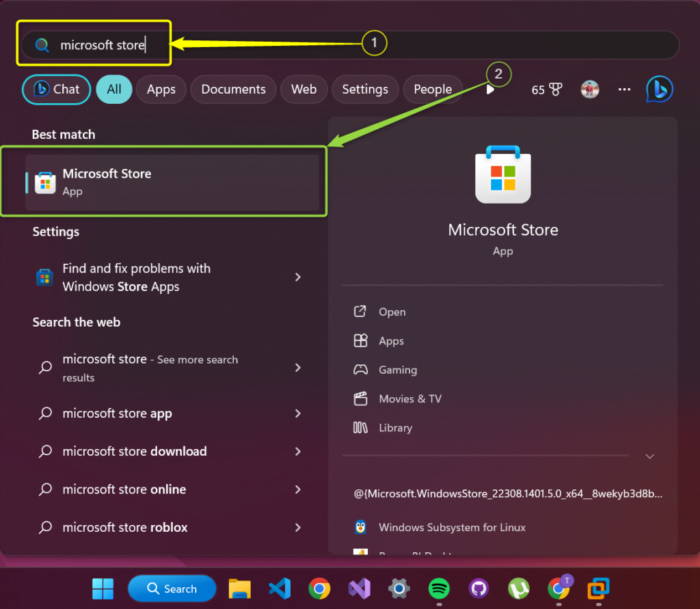Switch to the Documents filter tab
The height and width of the screenshot is (609, 700).
coord(233,89)
